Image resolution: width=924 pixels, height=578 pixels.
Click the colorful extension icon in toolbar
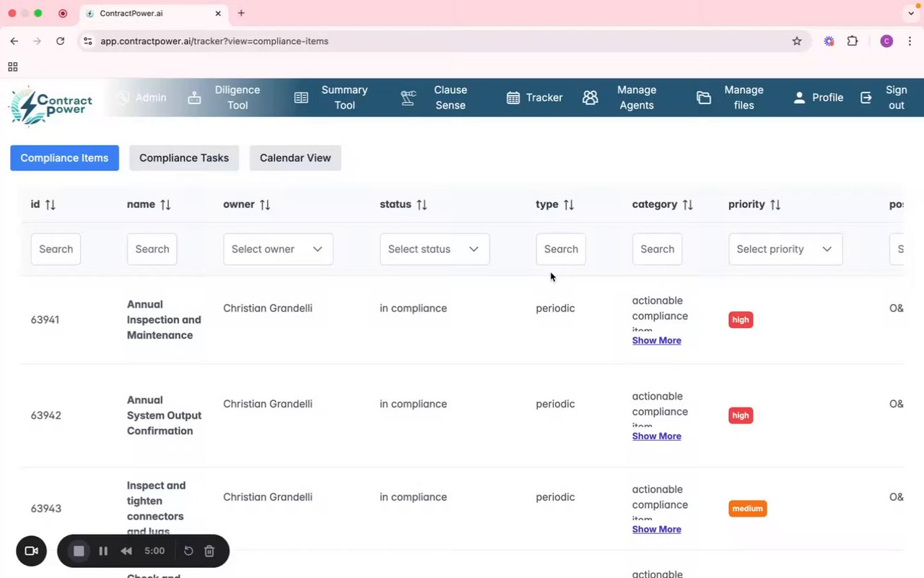(829, 41)
